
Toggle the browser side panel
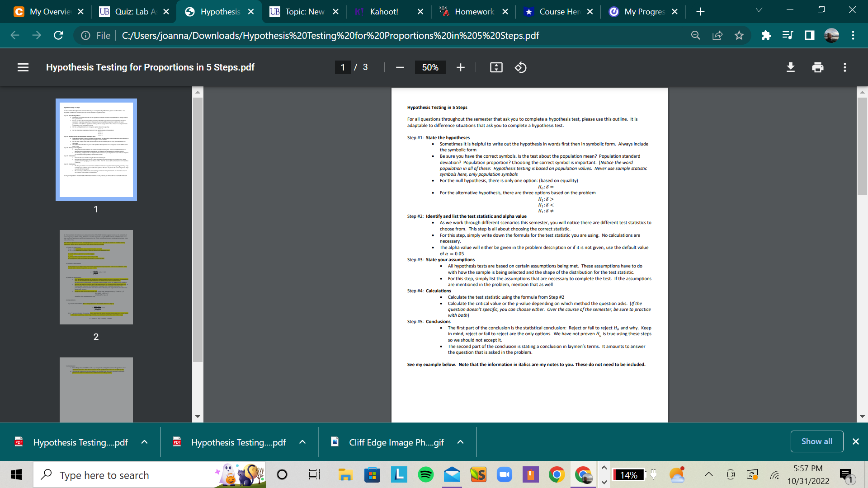click(x=809, y=35)
